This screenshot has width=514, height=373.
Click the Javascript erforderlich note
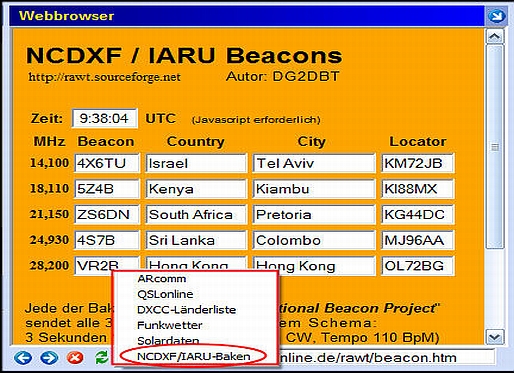click(256, 119)
